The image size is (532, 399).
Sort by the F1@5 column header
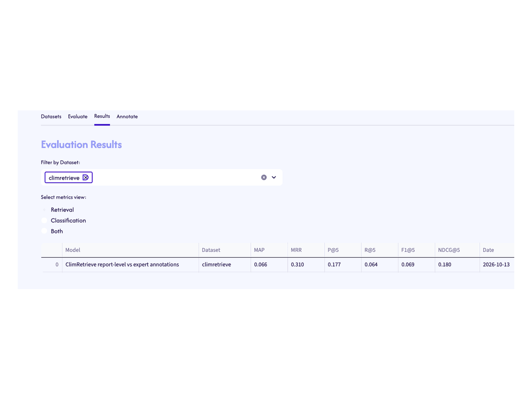416,250
